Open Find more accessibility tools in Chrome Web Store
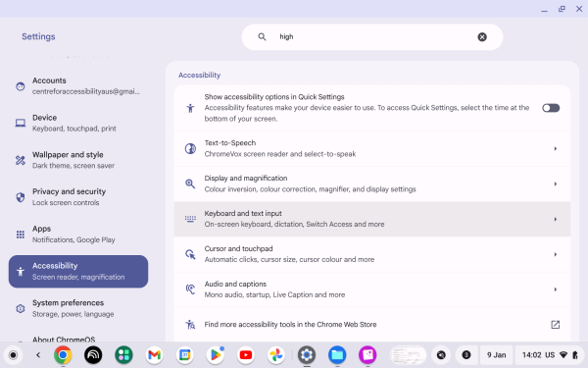 (372, 325)
